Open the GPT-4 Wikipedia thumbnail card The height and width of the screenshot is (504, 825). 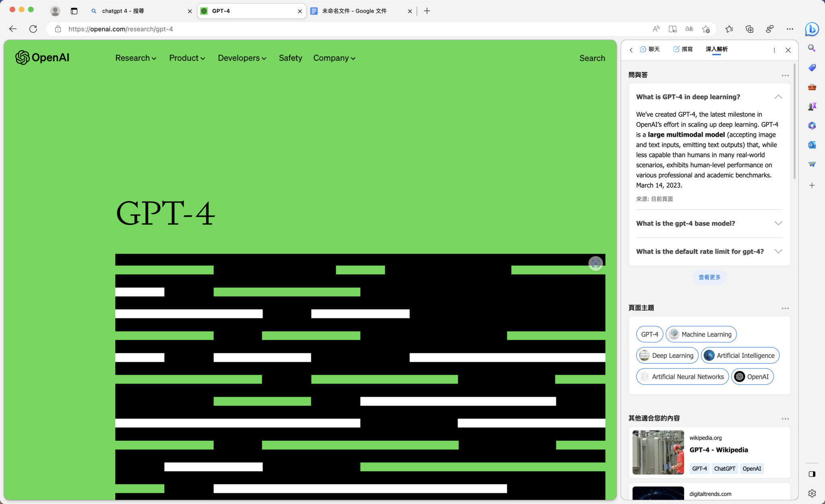[658, 452]
